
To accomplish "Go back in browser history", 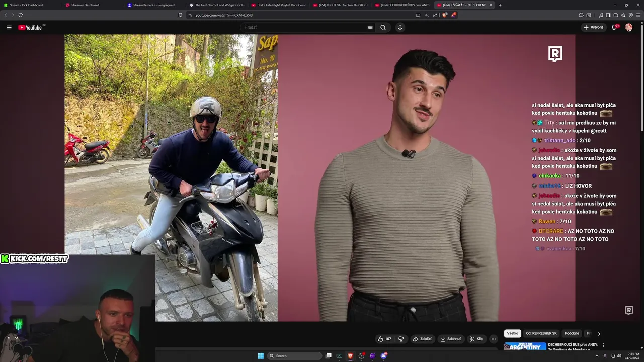I will click(6, 15).
